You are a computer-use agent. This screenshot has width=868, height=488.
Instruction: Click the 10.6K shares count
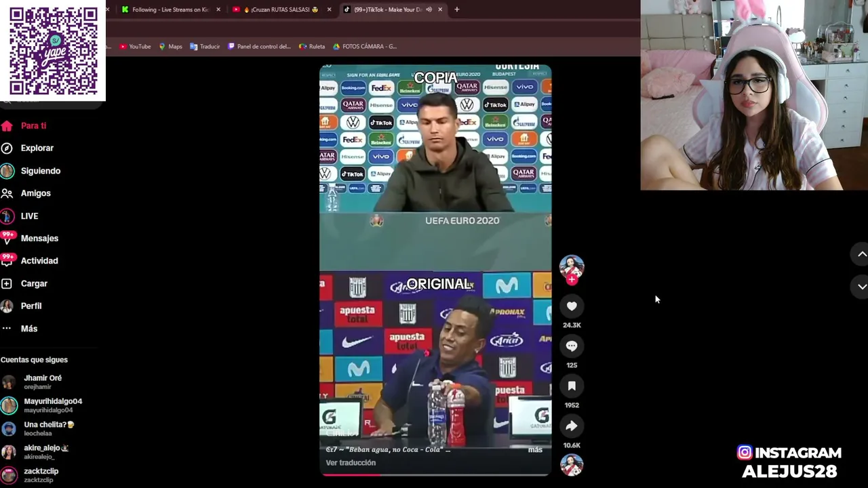tap(572, 445)
